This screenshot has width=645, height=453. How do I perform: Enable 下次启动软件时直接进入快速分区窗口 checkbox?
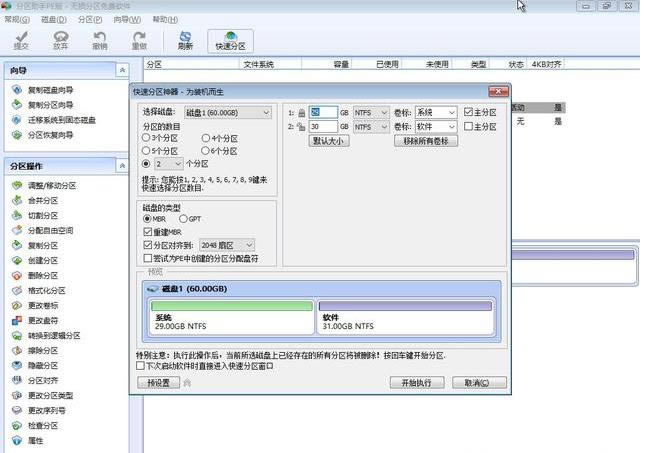click(140, 366)
